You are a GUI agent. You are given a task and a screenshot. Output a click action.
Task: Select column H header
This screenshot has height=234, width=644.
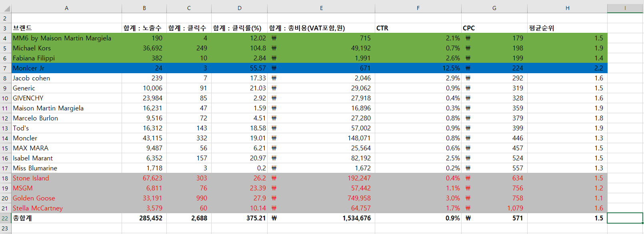567,8
